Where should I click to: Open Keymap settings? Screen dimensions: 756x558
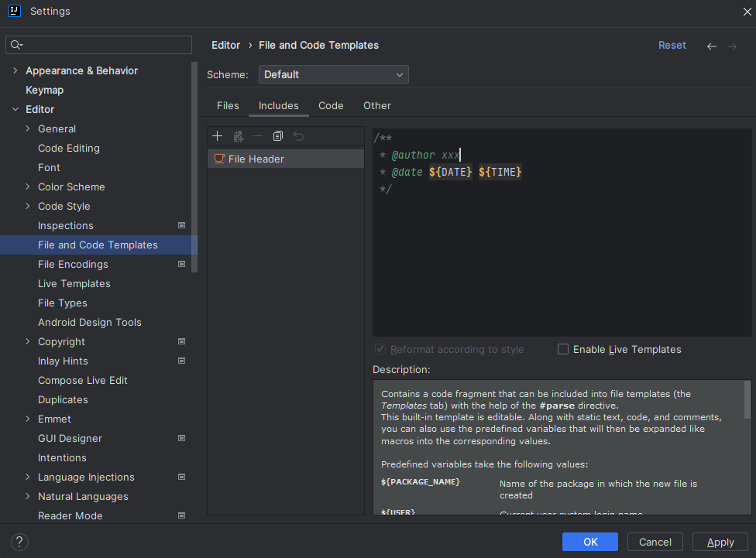pos(44,90)
